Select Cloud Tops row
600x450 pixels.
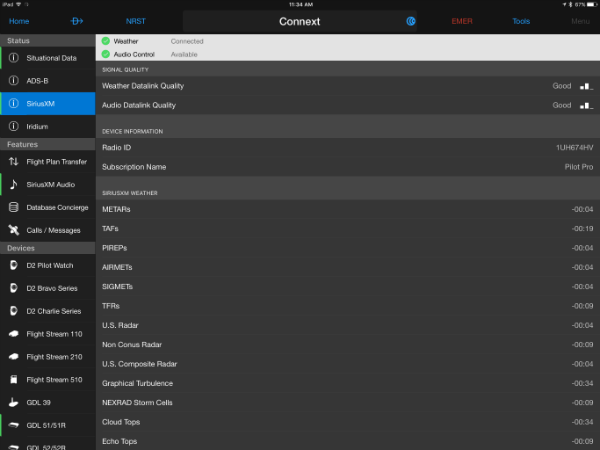(348, 422)
